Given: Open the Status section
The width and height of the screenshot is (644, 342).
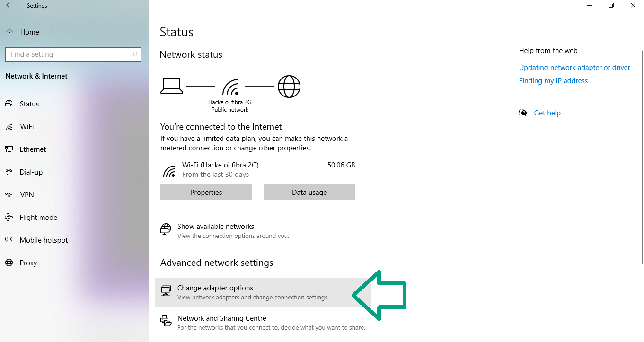Looking at the screenshot, I should click(29, 104).
